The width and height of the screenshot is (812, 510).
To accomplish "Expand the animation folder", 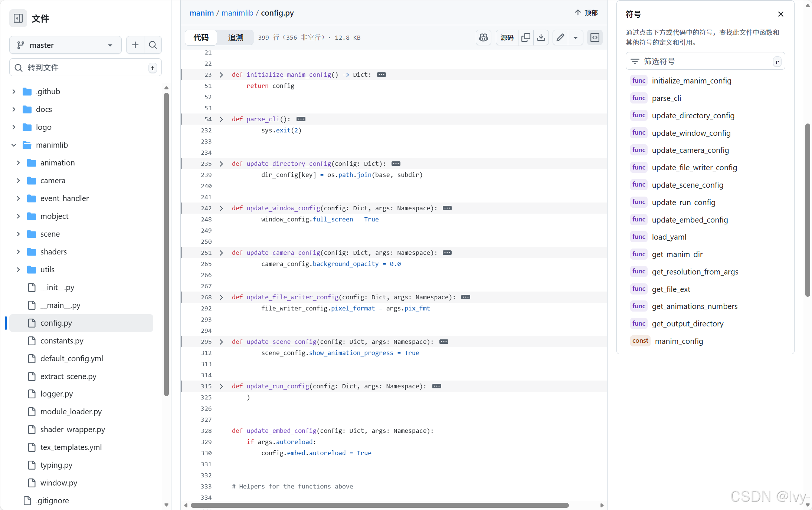I will coord(18,163).
